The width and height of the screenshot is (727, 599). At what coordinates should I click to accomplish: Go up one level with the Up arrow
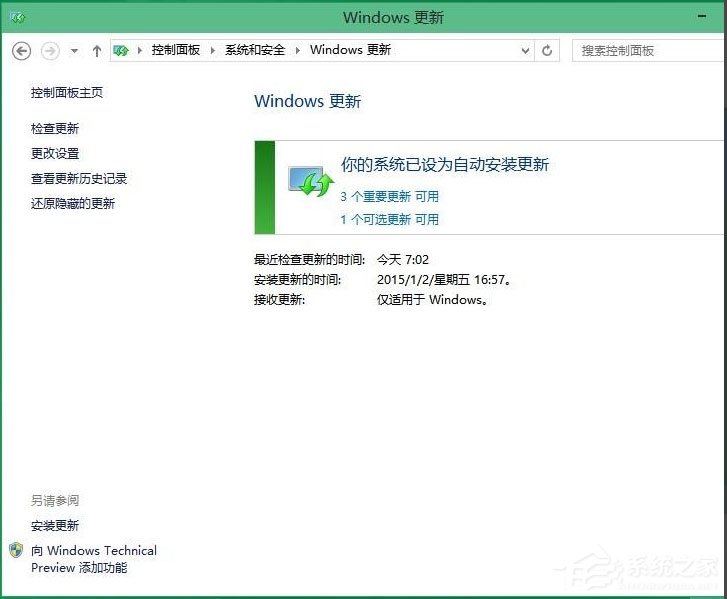click(x=96, y=51)
